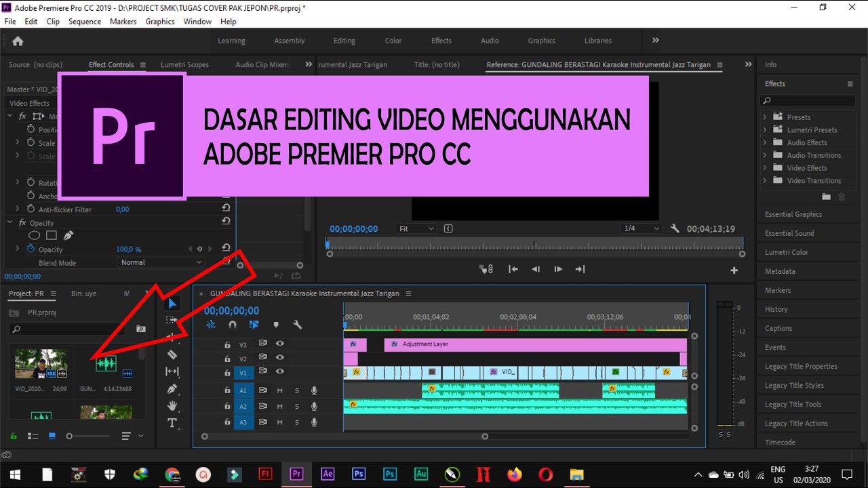Add a marker in the timeline
This screenshot has width=868, height=488.
pyautogui.click(x=275, y=325)
